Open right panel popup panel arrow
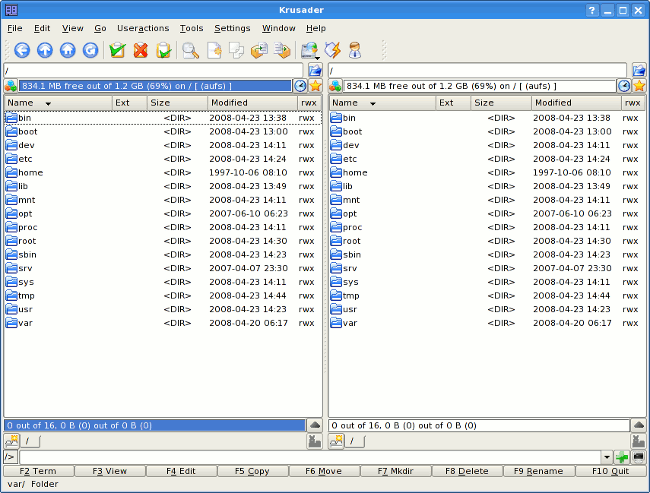The height and width of the screenshot is (493, 650). [638, 425]
